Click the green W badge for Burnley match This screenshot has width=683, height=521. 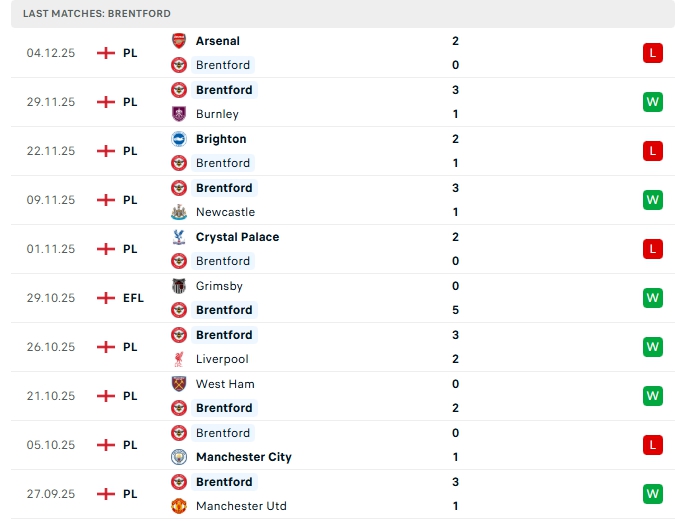pyautogui.click(x=653, y=102)
